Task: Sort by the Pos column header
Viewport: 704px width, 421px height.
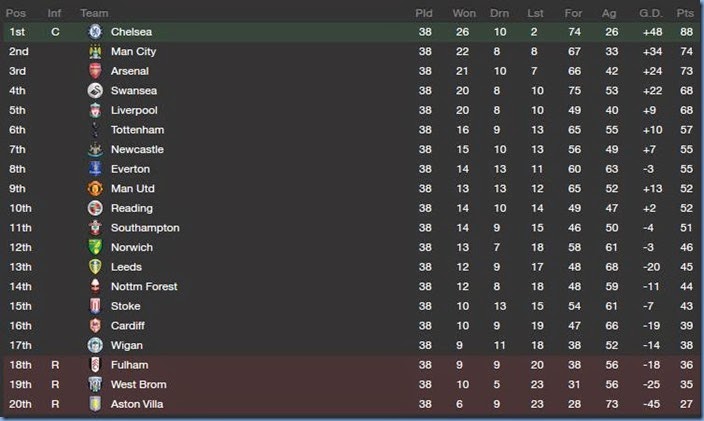Action: pyautogui.click(x=18, y=13)
